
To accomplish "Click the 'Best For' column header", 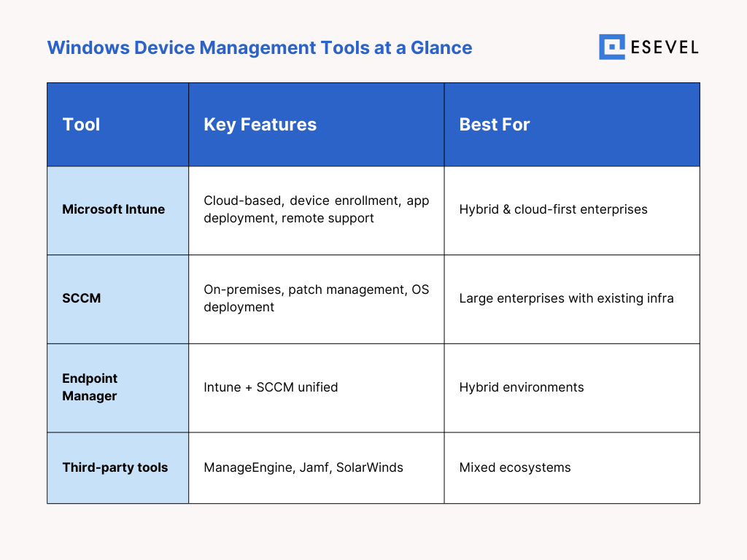I will pyautogui.click(x=572, y=124).
